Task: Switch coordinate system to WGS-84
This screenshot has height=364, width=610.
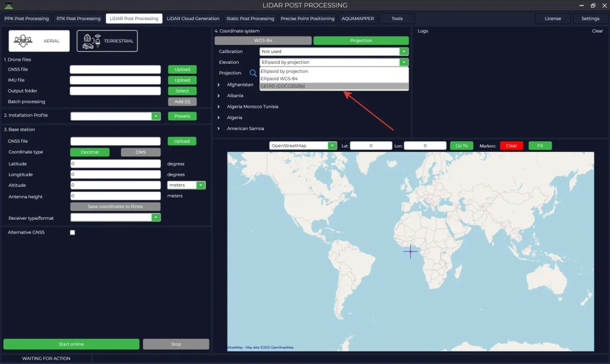Action: coord(264,40)
